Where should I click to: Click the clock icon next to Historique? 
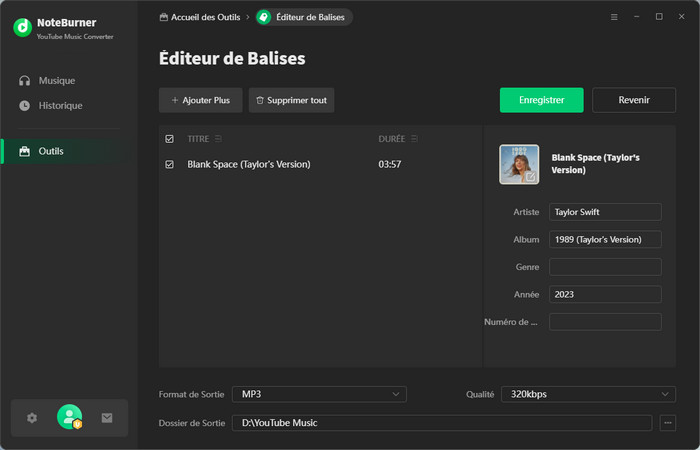point(25,106)
